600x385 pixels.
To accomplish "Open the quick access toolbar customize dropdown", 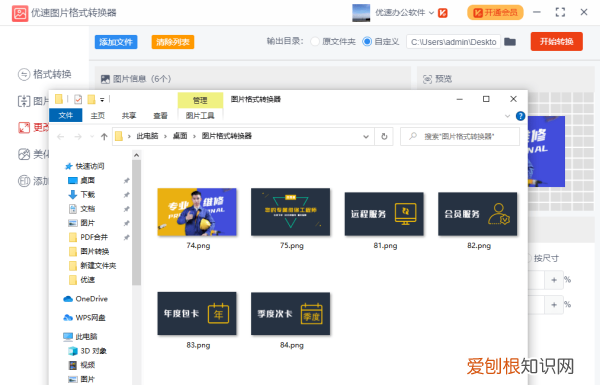I will point(102,100).
